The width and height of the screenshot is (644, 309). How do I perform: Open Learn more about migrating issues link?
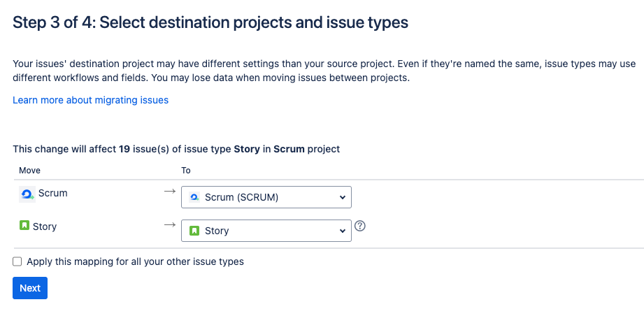point(91,100)
